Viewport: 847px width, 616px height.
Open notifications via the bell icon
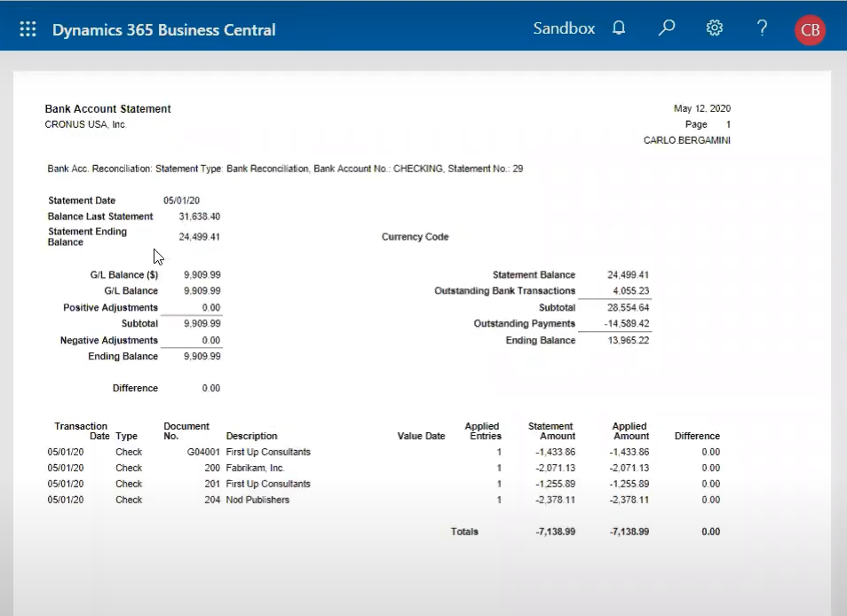coord(619,28)
